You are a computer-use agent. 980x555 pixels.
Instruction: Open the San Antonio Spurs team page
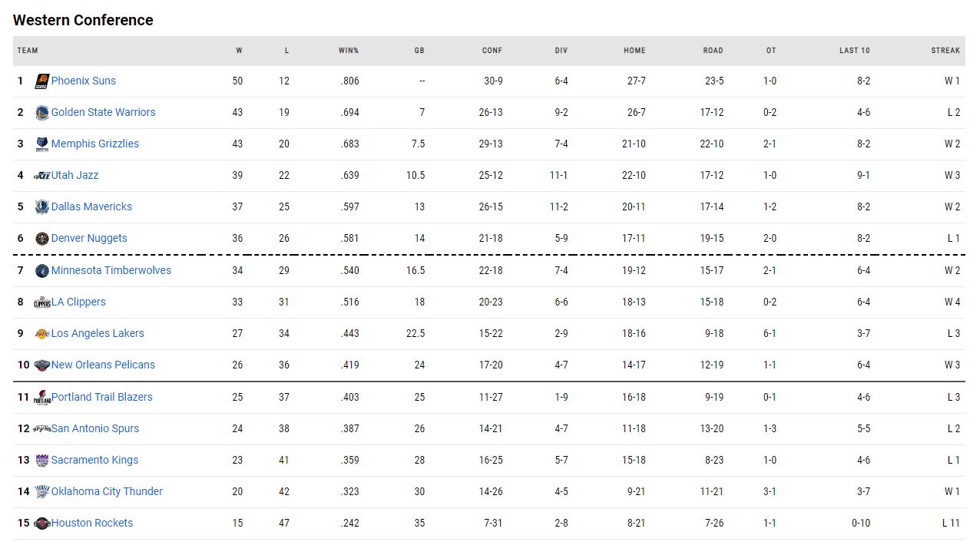tap(94, 428)
